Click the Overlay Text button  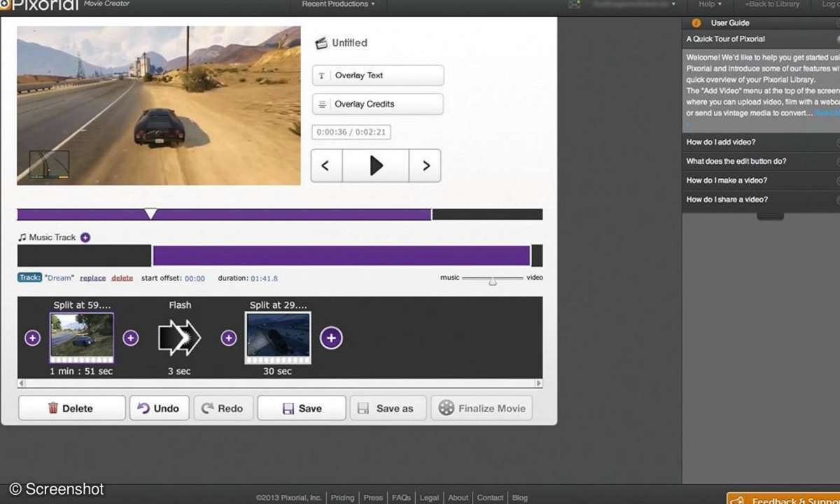pos(378,76)
